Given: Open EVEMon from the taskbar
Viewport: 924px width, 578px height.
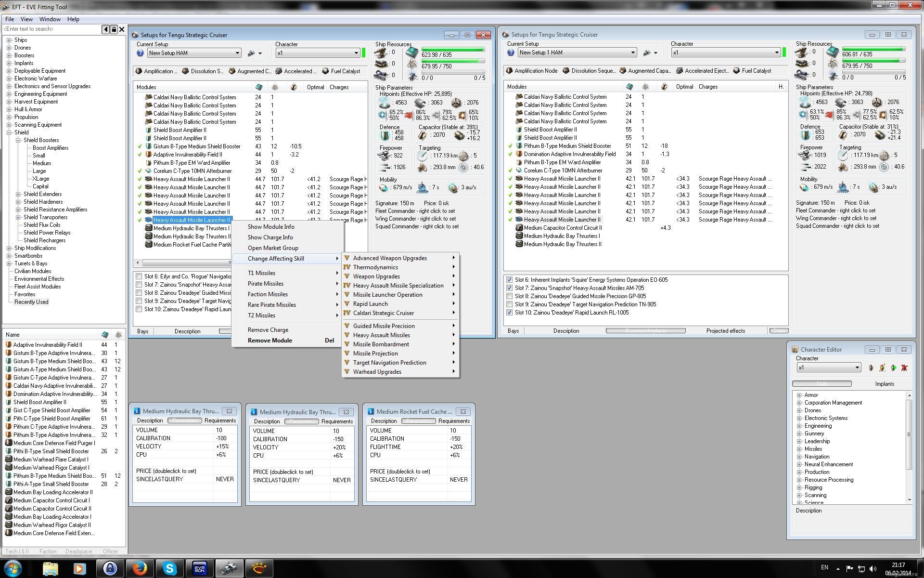Looking at the screenshot, I should [x=199, y=568].
